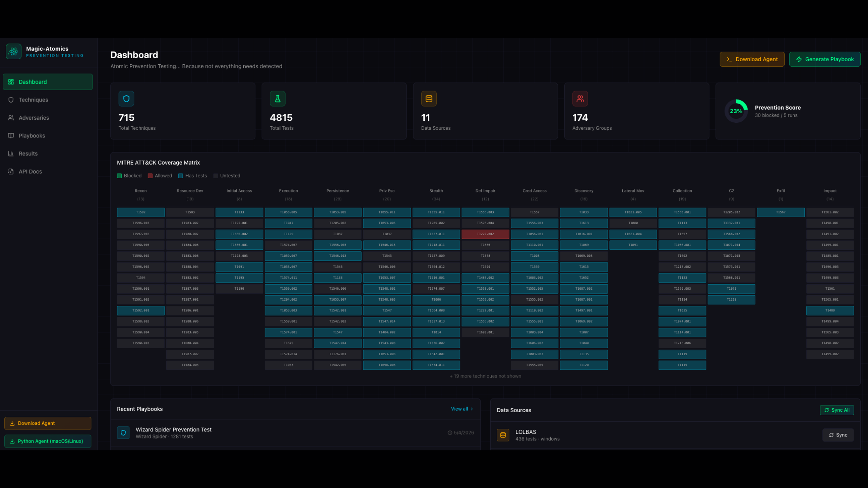This screenshot has width=868, height=488.
Task: Select the T1129 cell under Execution
Action: pyautogui.click(x=288, y=234)
